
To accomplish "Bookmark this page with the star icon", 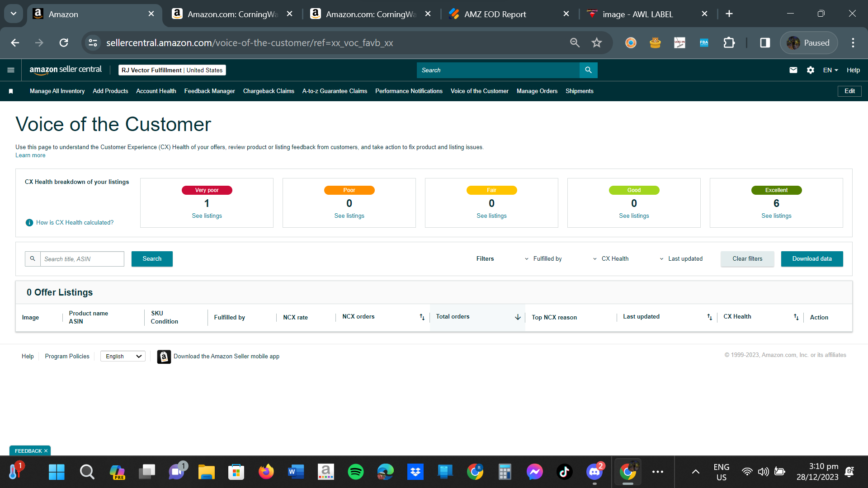I will [597, 43].
